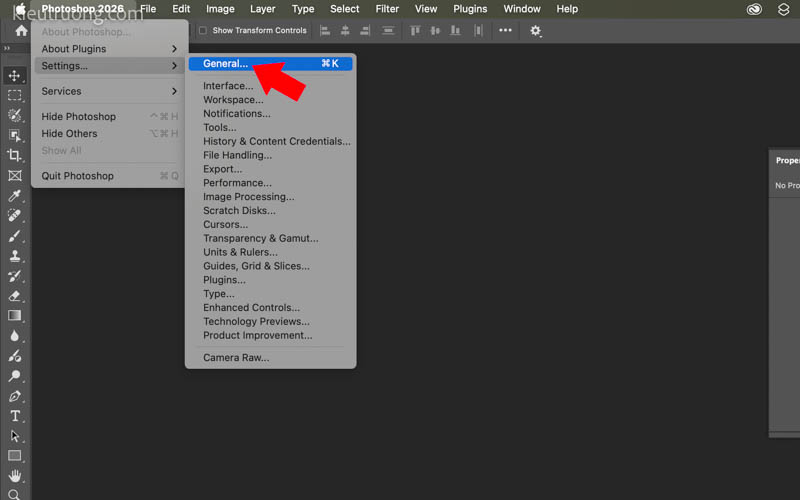Select the Eraser tool

click(14, 296)
